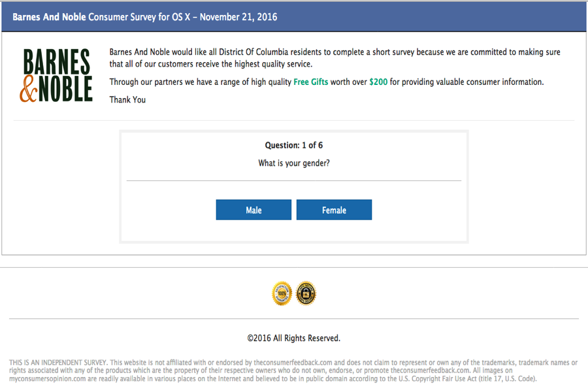Screen dimensions: 588x392
Task: Click the Male answer button
Action: 253,210
